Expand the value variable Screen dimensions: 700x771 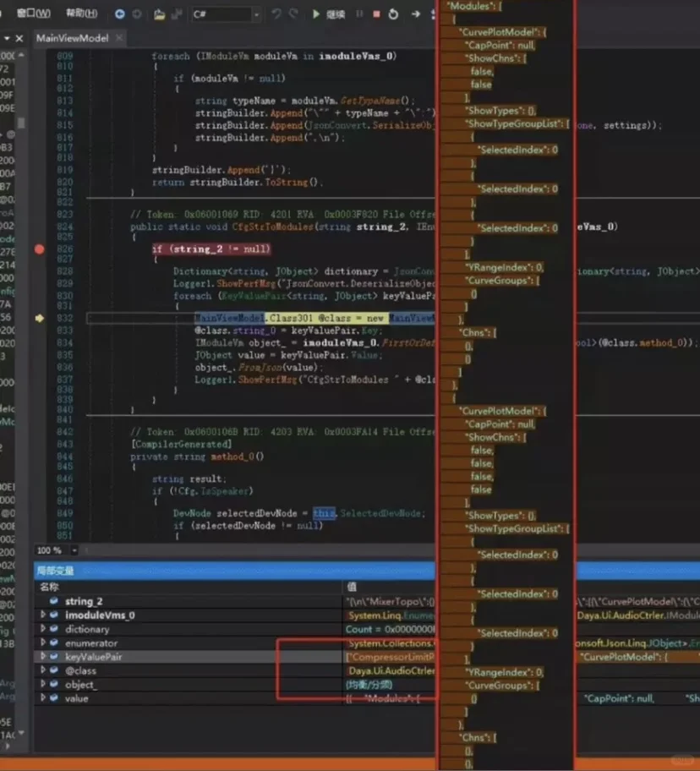click(x=43, y=697)
